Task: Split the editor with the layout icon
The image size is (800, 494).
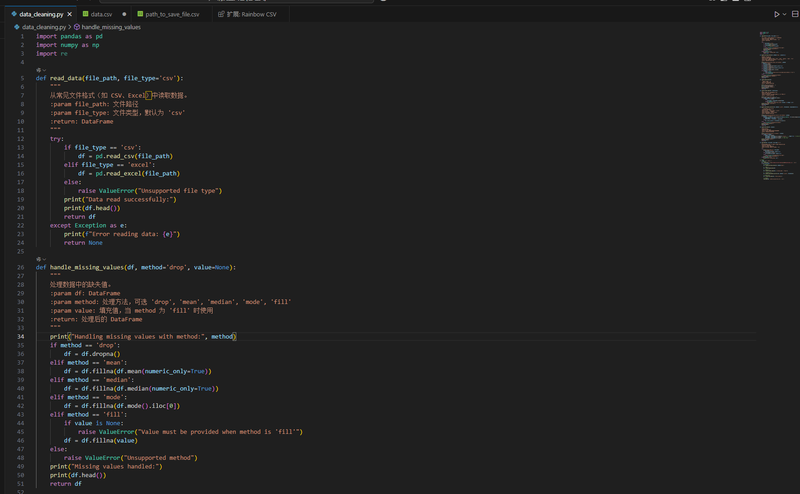Action: (795, 14)
